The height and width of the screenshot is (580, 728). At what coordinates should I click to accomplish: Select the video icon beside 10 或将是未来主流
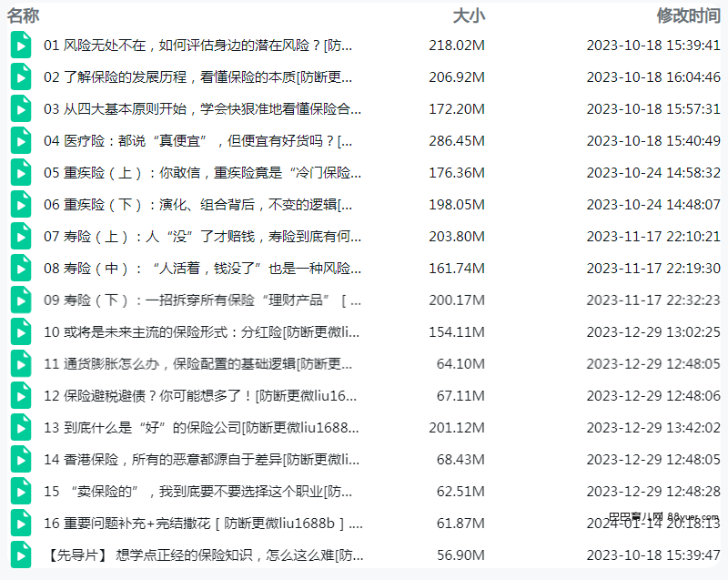pos(20,331)
